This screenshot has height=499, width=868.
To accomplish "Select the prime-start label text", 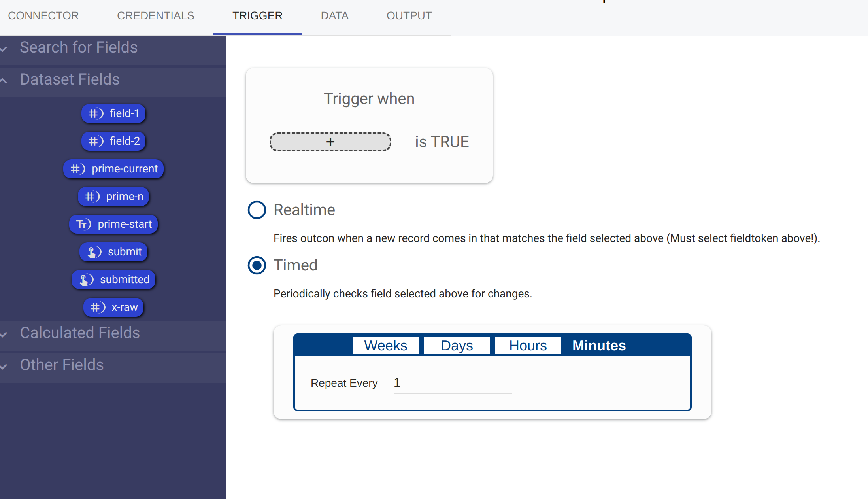I will pyautogui.click(x=125, y=224).
